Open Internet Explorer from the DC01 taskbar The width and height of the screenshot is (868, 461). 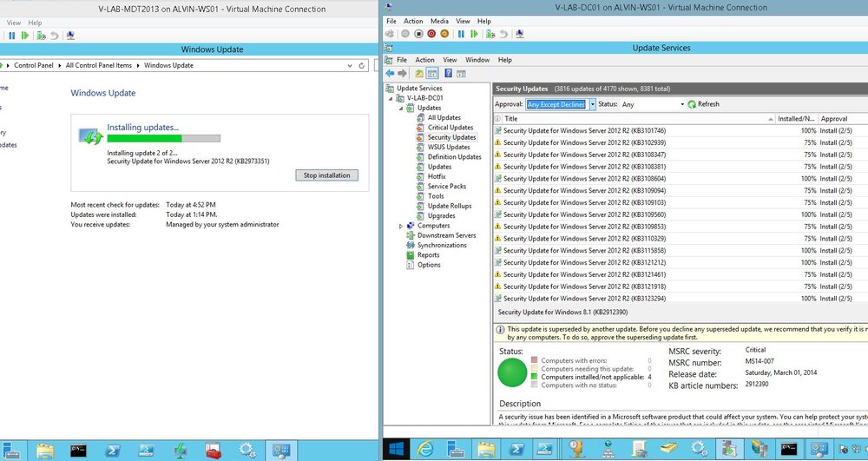click(x=426, y=449)
